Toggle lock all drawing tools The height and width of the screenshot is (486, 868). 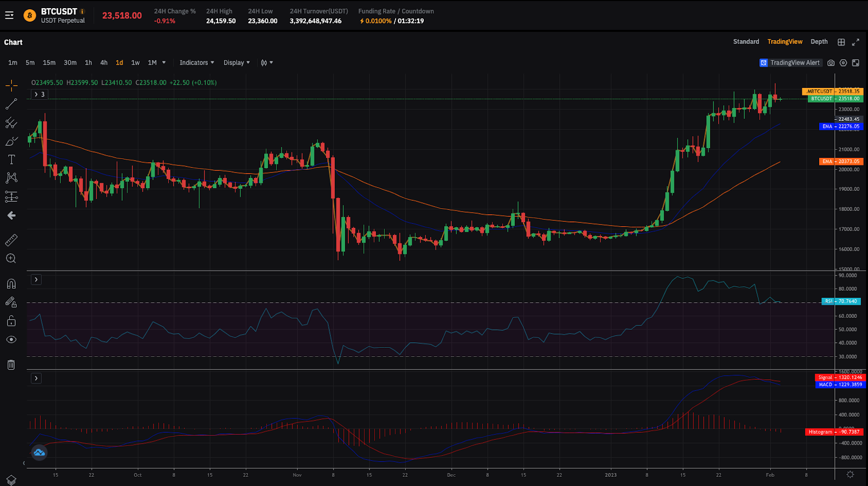coord(11,321)
